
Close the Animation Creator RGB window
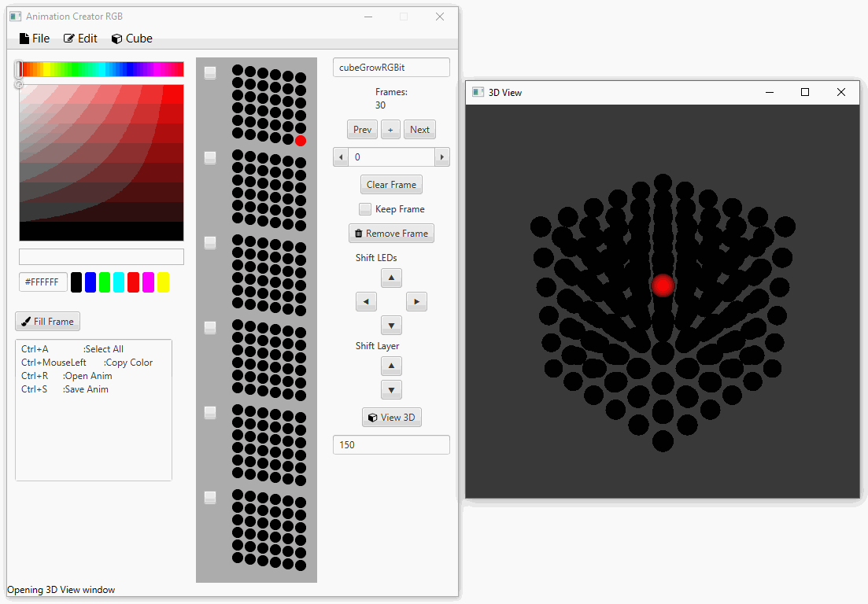point(440,17)
